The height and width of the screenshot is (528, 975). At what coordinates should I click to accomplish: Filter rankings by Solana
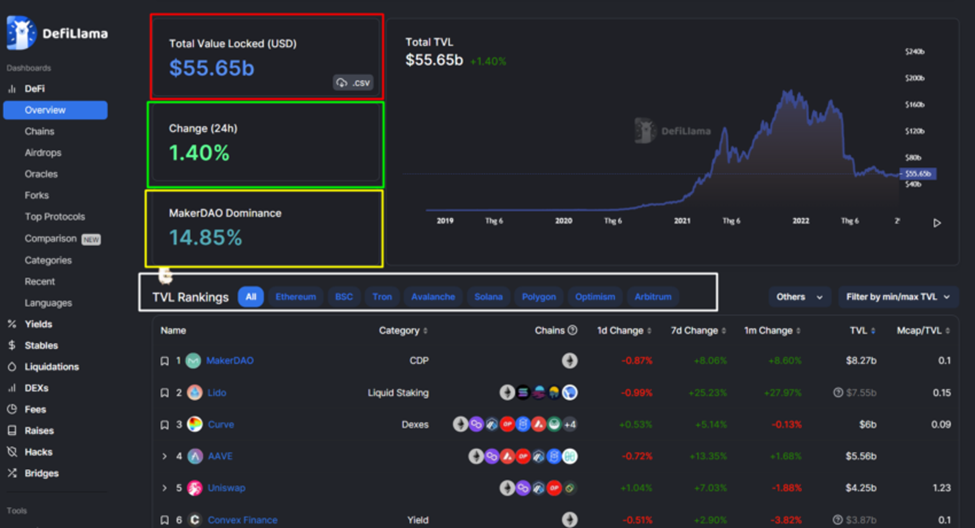488,297
